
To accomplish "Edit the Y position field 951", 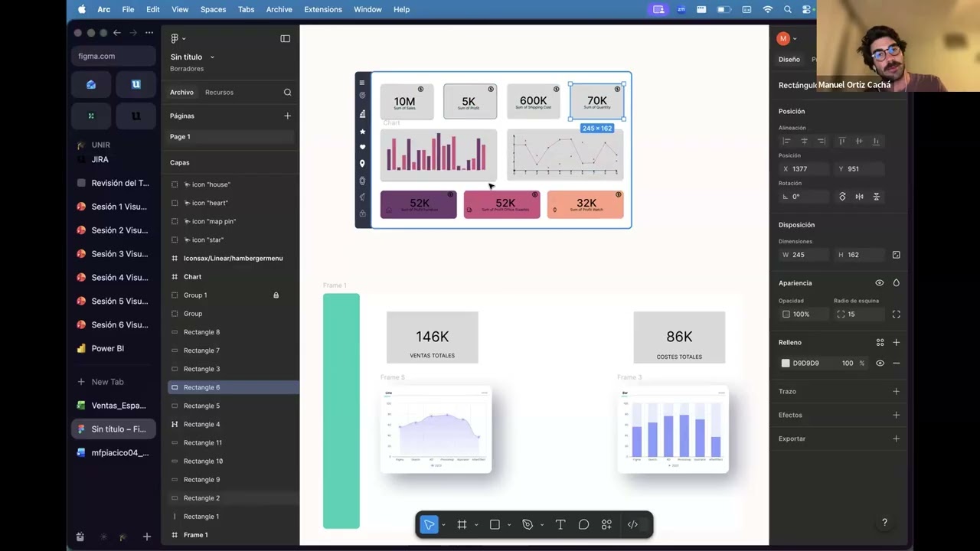I will (860, 169).
